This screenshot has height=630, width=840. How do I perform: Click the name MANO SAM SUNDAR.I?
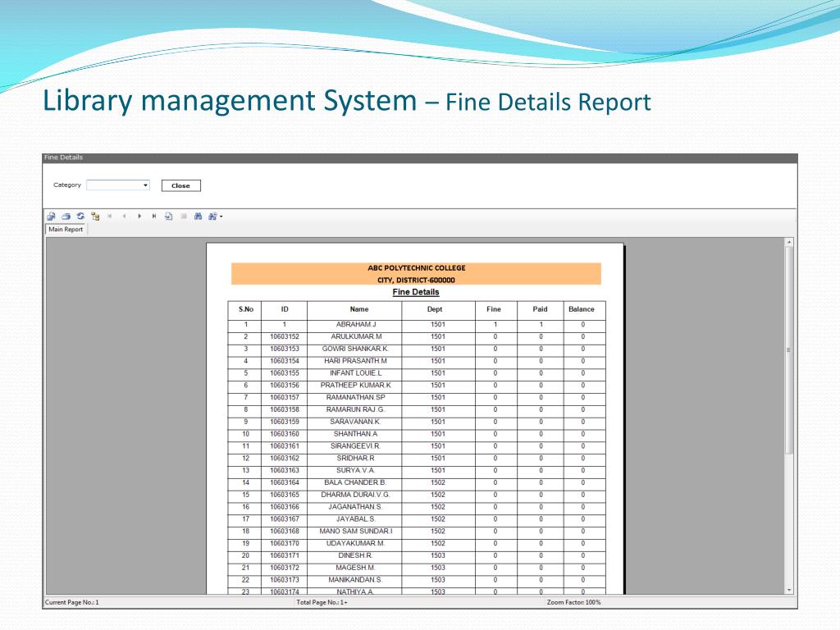click(356, 532)
